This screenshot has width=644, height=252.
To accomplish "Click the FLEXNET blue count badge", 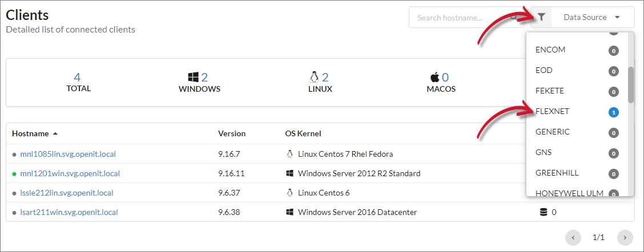I will (x=614, y=112).
